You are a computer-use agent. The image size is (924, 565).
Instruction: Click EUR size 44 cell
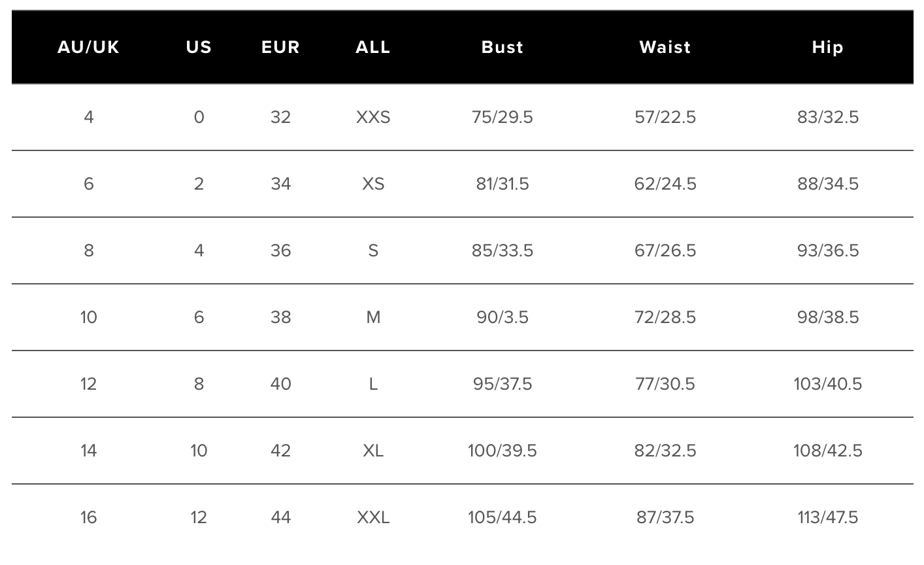[280, 517]
